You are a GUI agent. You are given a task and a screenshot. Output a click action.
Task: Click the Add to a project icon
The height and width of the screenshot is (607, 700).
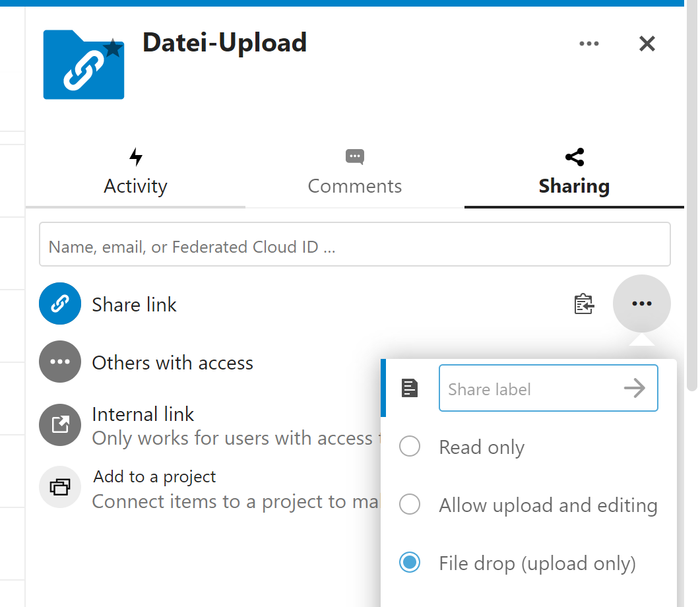coord(60,487)
